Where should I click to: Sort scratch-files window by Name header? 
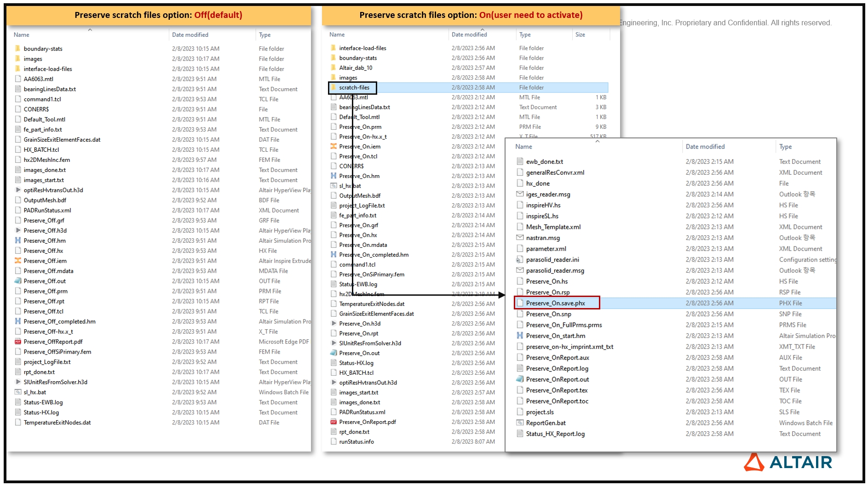(x=523, y=147)
